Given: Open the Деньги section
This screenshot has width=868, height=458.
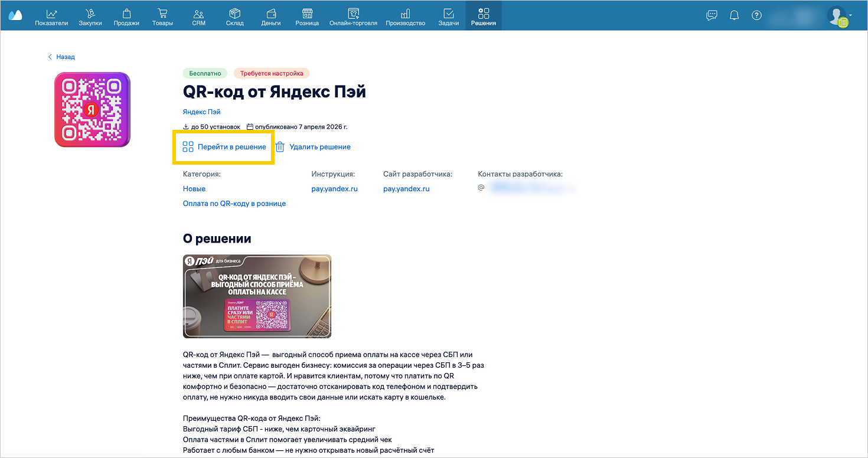Looking at the screenshot, I should (271, 16).
